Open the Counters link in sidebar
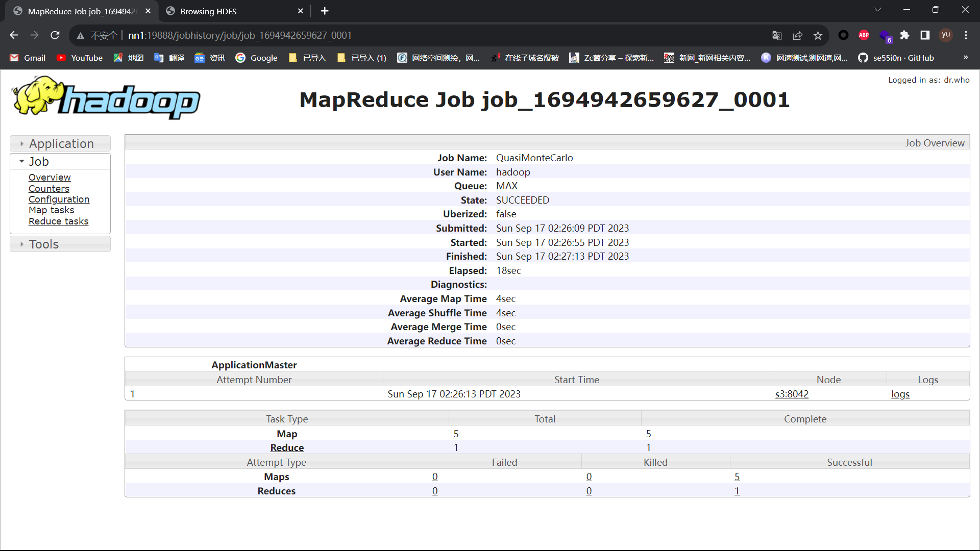The width and height of the screenshot is (980, 551). [48, 188]
